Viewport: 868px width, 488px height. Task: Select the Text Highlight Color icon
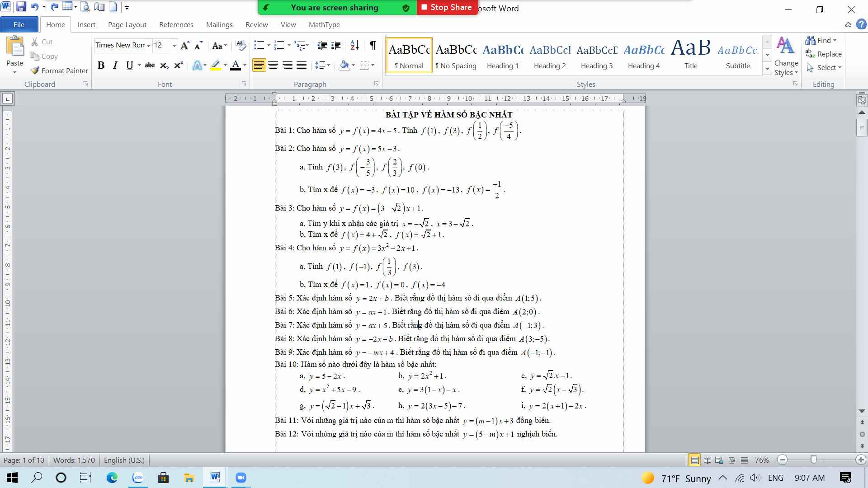click(215, 65)
